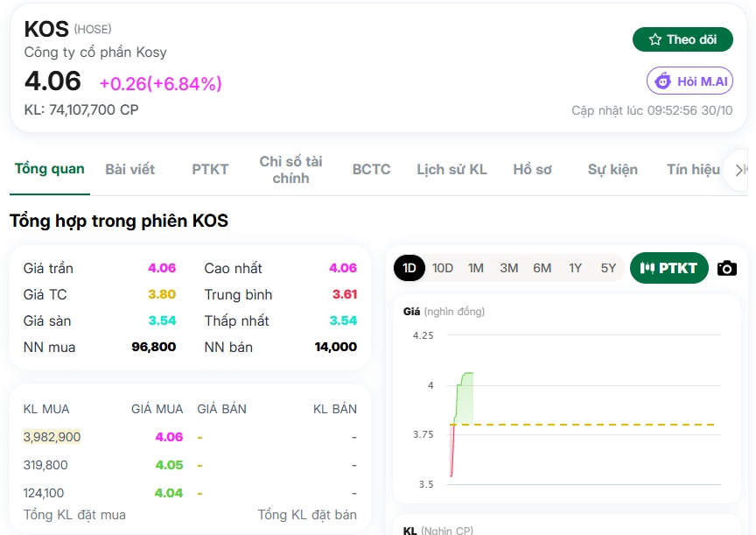Click the Tổng KL đặt mua label
Image resolution: width=756 pixels, height=535 pixels.
tap(74, 515)
